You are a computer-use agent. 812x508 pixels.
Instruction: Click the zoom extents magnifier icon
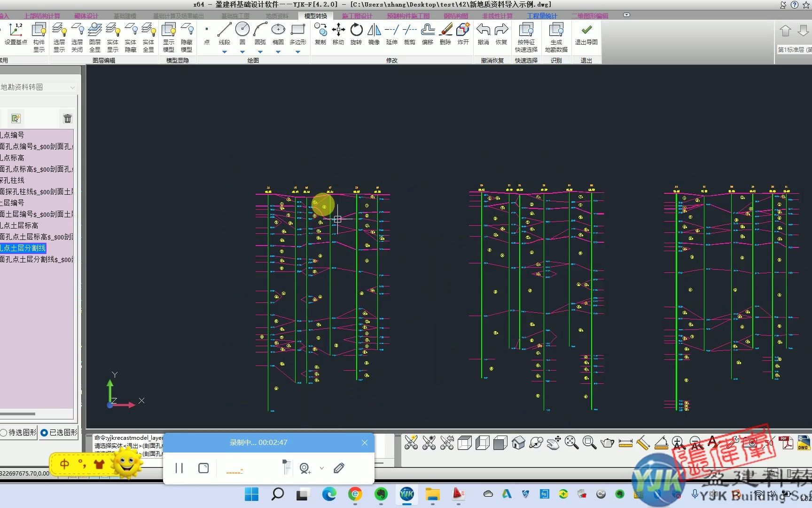(x=571, y=443)
